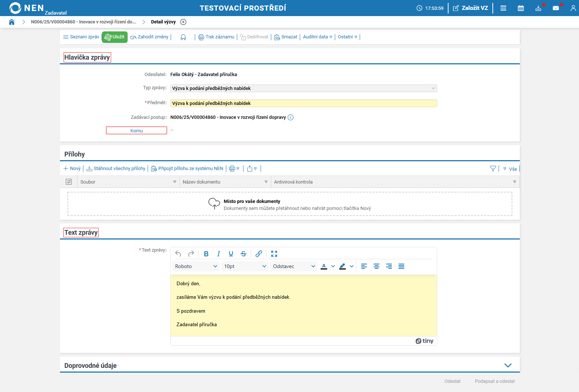This screenshot has height=392, width=579.
Task: Open Název dokumentu column header menu
Action: coord(266,182)
